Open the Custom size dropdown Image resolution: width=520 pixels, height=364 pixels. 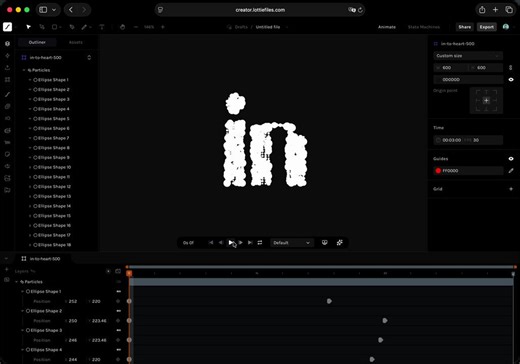click(468, 56)
